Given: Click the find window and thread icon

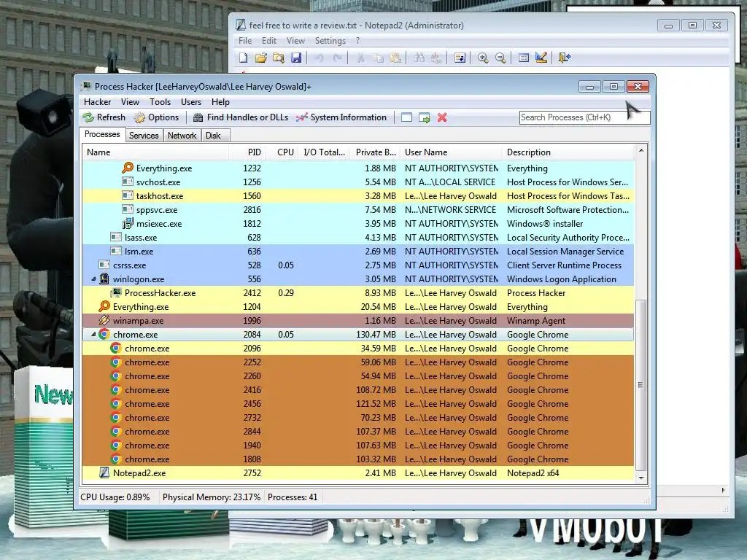Looking at the screenshot, I should point(424,117).
